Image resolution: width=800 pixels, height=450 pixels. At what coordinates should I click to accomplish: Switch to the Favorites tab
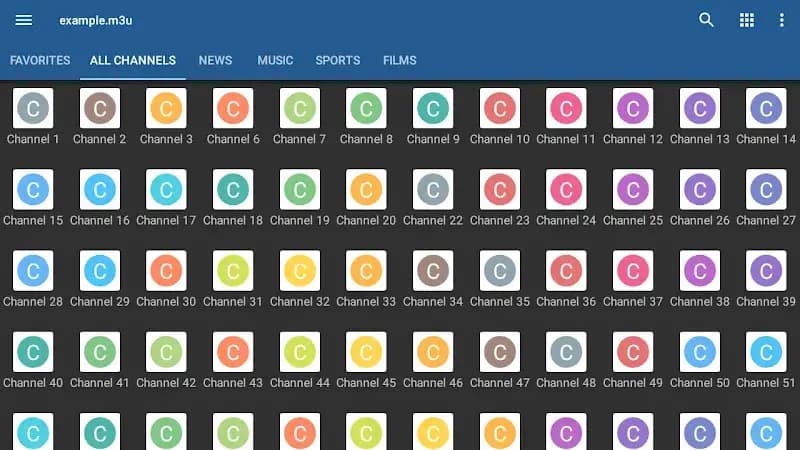pyautogui.click(x=40, y=60)
